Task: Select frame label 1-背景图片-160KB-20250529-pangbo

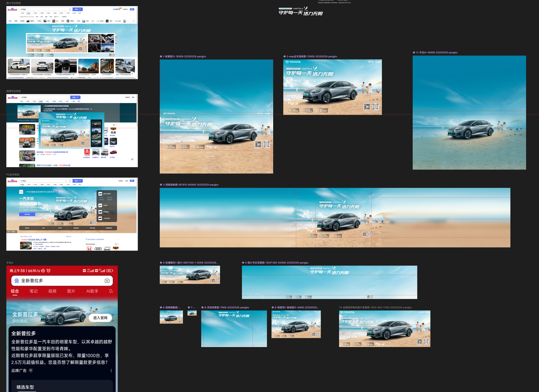Action: coord(184,56)
